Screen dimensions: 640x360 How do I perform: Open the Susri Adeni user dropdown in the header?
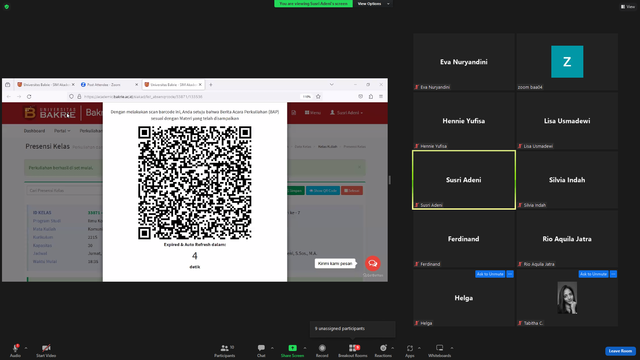pyautogui.click(x=346, y=113)
